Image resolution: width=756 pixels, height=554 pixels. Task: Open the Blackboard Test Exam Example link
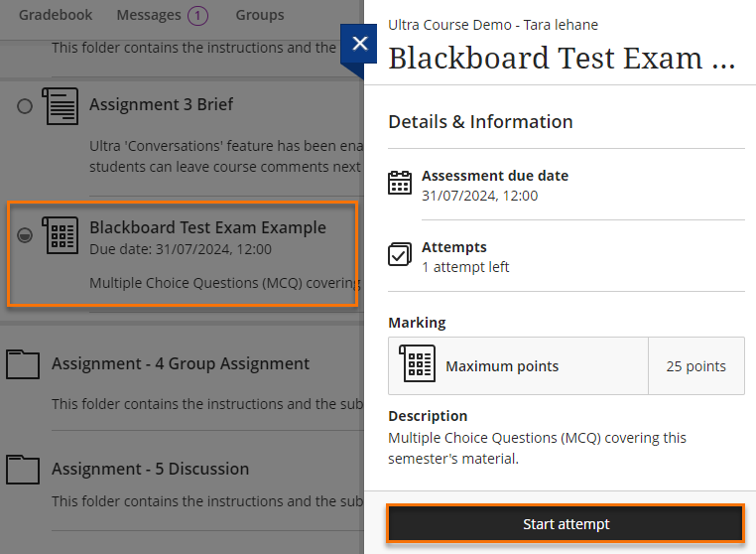tap(207, 227)
